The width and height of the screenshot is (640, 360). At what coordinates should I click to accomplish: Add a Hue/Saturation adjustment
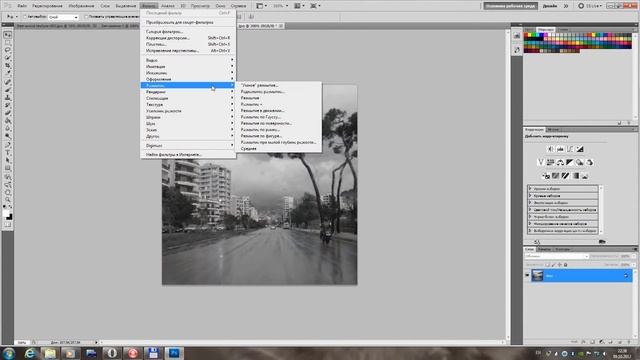pos(550,162)
